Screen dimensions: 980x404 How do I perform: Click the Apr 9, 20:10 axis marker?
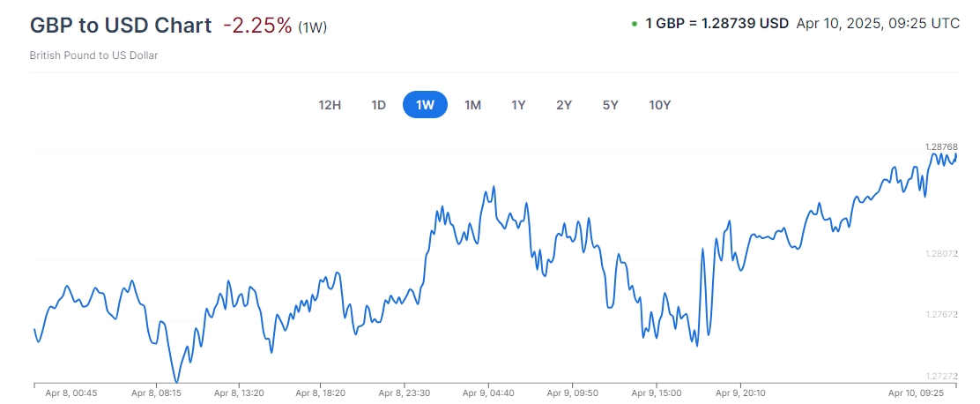coord(739,393)
